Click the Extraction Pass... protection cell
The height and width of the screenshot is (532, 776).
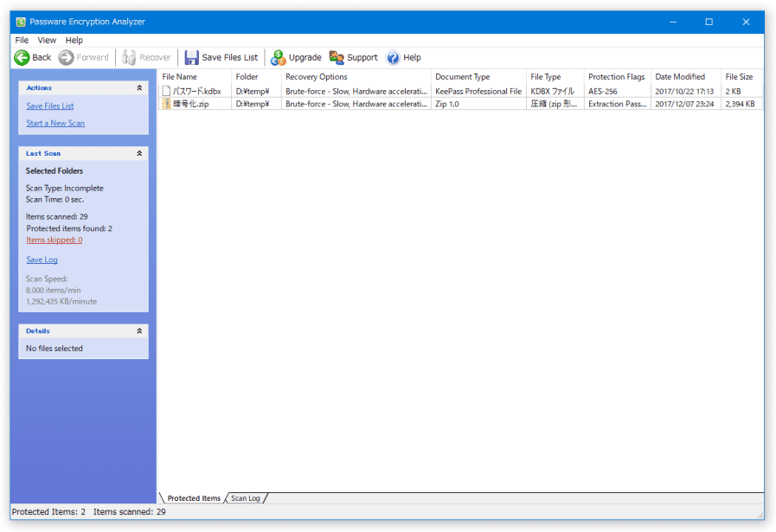(618, 104)
